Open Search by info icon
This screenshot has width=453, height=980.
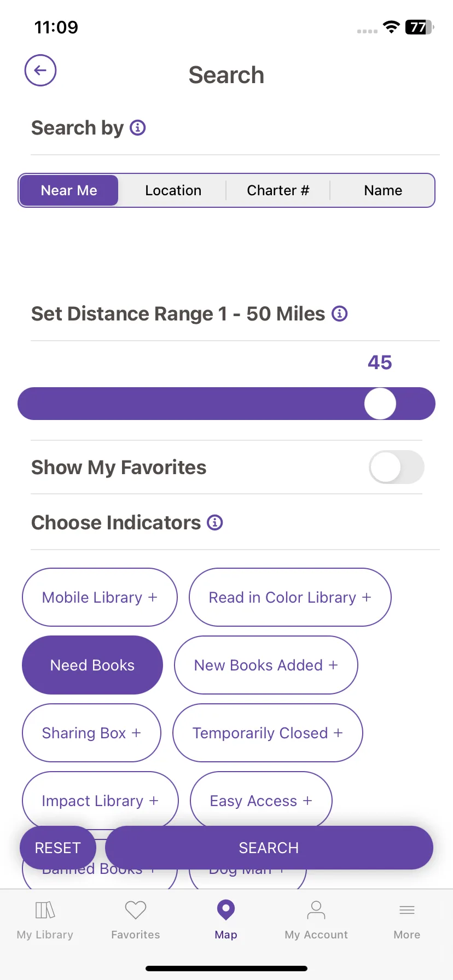tap(138, 128)
